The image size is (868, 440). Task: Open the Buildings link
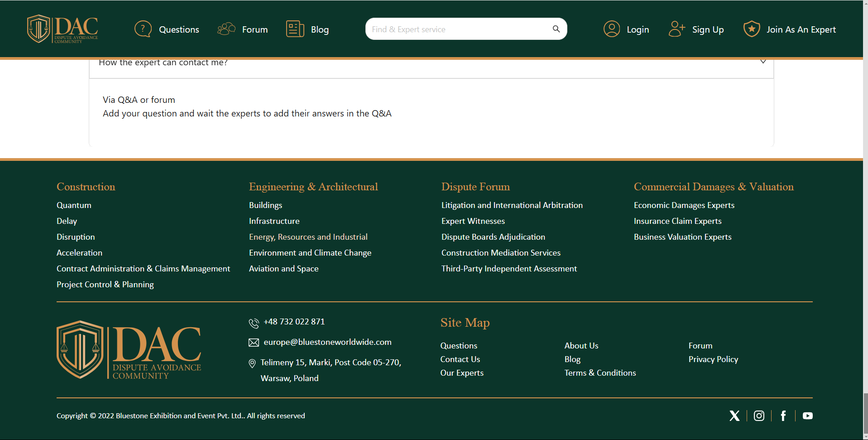click(265, 205)
